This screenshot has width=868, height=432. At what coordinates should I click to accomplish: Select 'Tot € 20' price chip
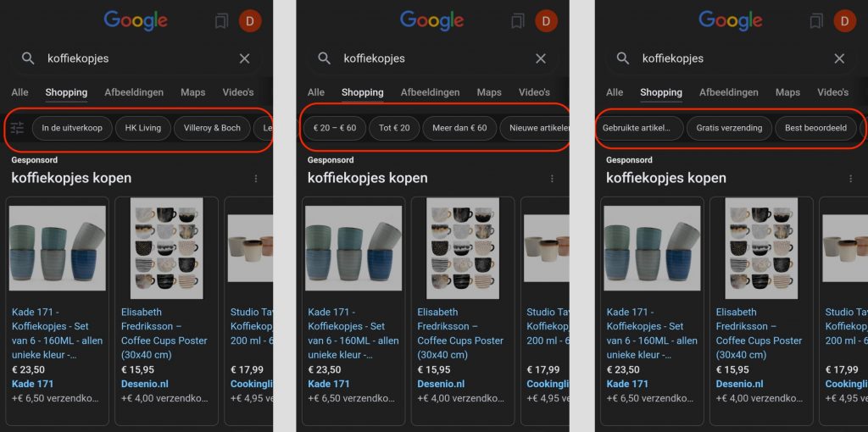pyautogui.click(x=394, y=128)
